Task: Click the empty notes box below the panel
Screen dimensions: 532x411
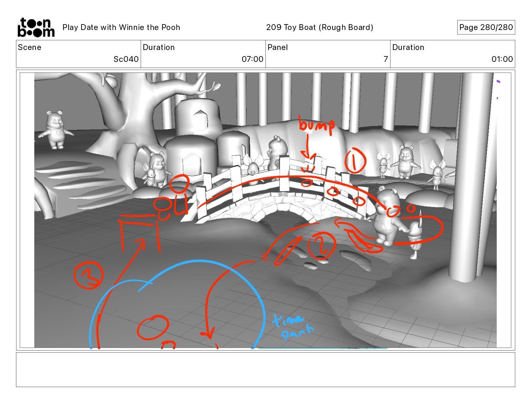Action: coord(265,370)
